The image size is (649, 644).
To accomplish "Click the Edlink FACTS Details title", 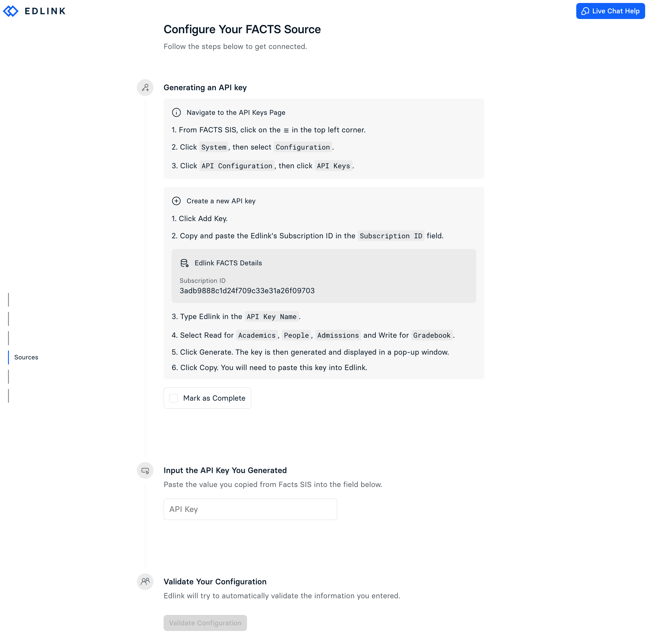I will pos(228,263).
